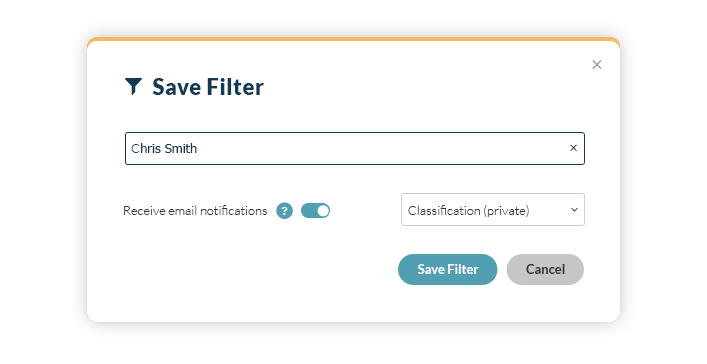Viewport: 707px width, 364px height.
Task: Click the Classification (private) label text
Action: click(x=468, y=211)
